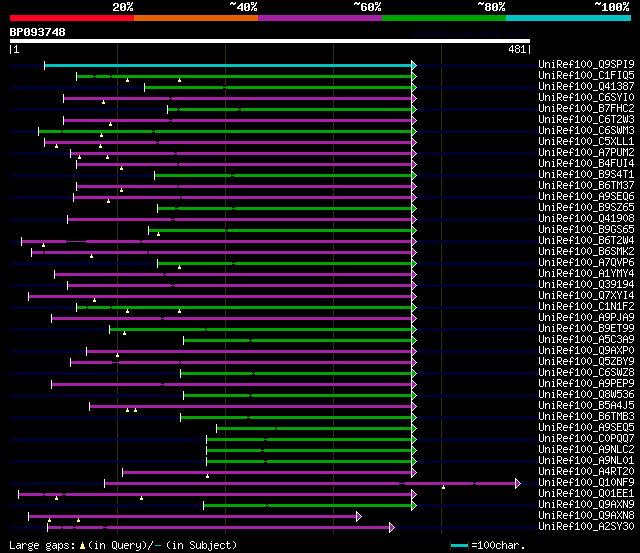Screen dimensions: 640x553
Task: Click the BP093748 query name label
Action: point(38,32)
